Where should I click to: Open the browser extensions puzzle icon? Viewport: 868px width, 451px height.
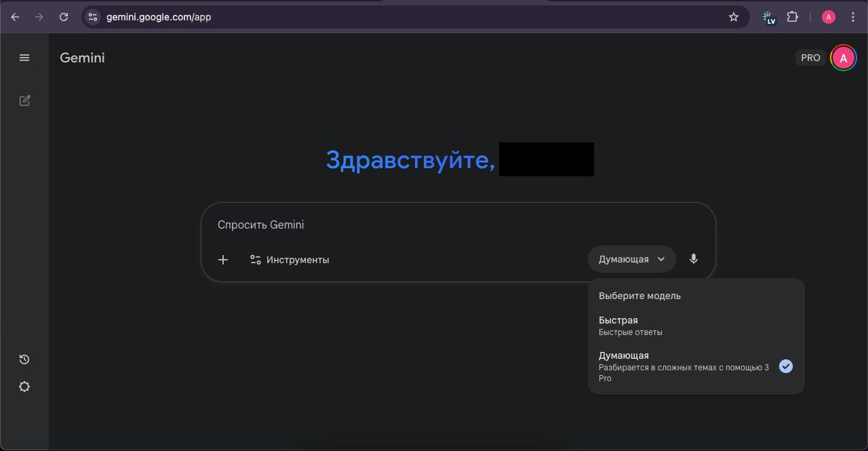[792, 17]
